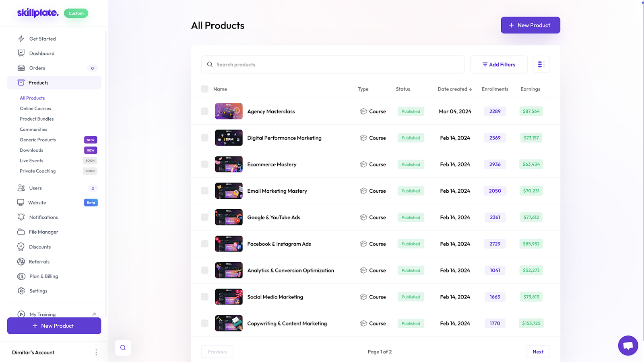Screen dimensions: 644x362
Task: Switch to the Online Courses view
Action: point(35,108)
